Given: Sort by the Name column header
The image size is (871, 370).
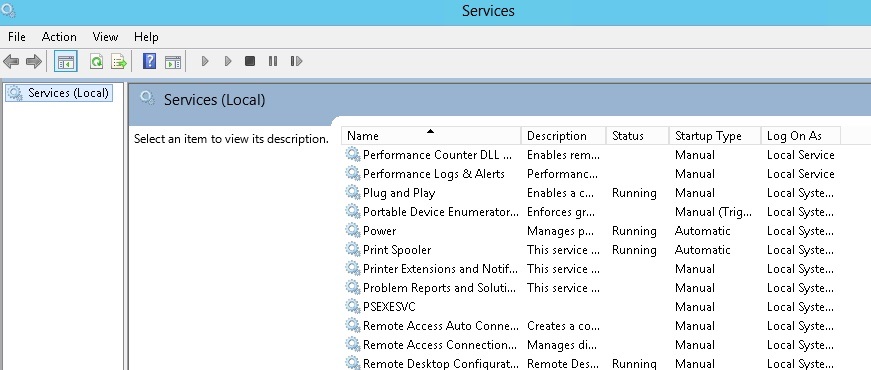Looking at the screenshot, I should 432,136.
